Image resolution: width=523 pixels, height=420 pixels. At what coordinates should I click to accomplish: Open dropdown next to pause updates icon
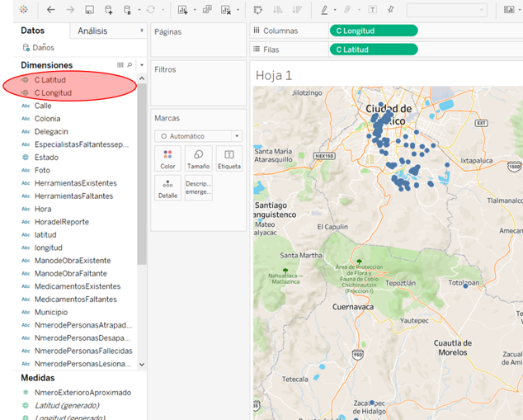pos(139,10)
